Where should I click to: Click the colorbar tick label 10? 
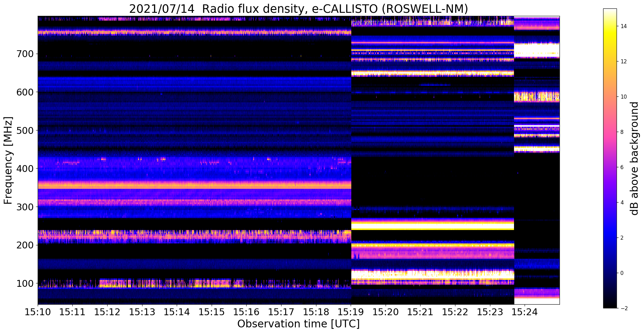point(624,97)
